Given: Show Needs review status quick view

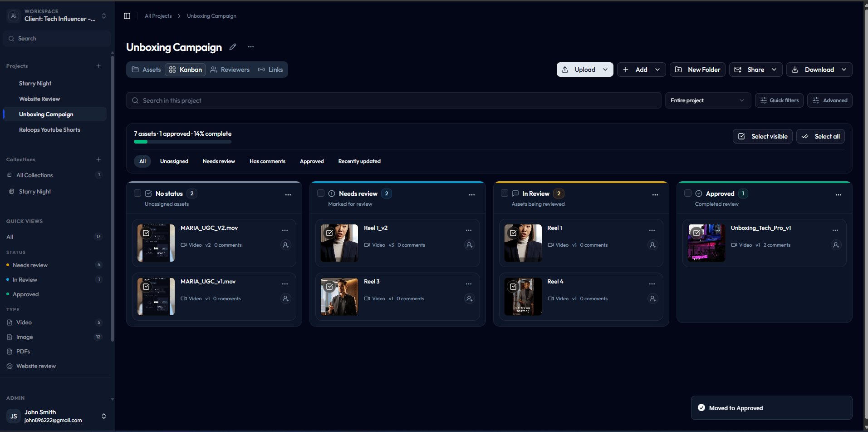Looking at the screenshot, I should [54, 265].
